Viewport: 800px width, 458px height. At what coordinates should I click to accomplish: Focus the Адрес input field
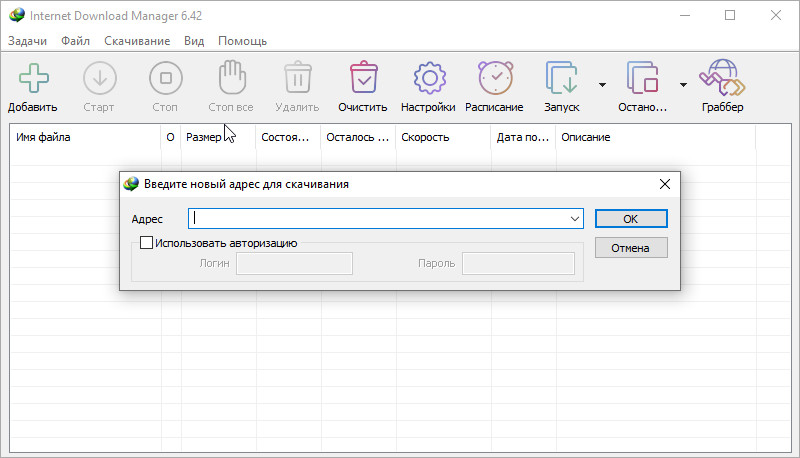pos(378,218)
